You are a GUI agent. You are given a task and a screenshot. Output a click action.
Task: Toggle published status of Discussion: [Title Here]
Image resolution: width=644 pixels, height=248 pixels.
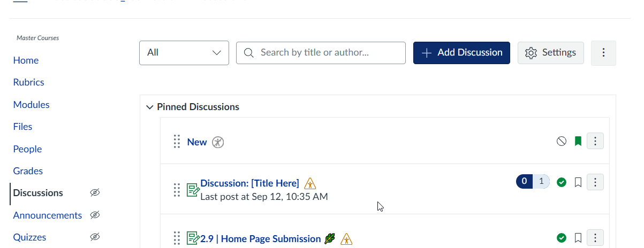pyautogui.click(x=562, y=182)
